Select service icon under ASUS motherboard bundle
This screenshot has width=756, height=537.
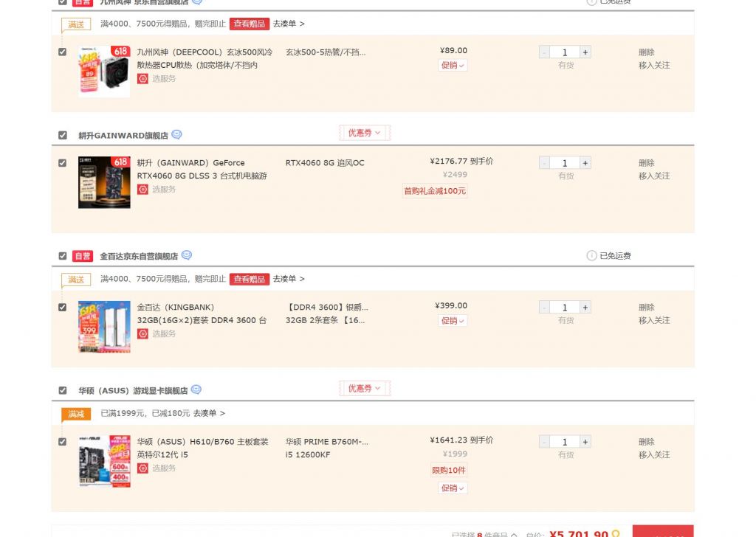[142, 468]
